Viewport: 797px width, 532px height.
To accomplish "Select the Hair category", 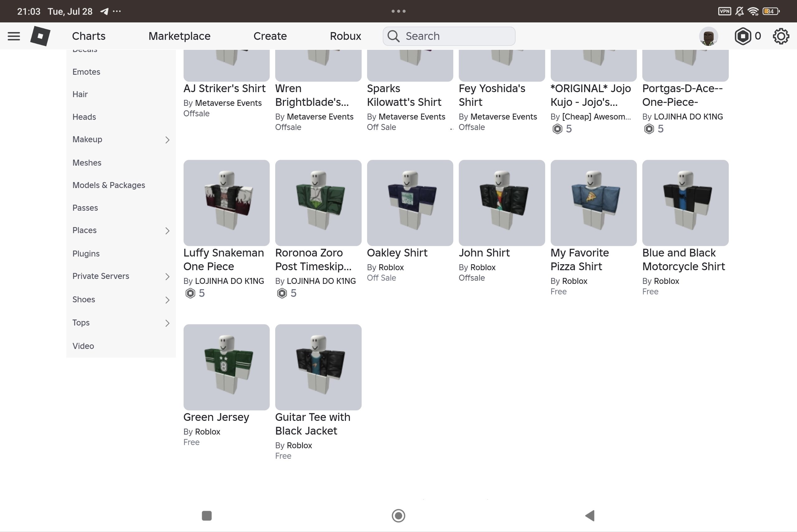I will [80, 94].
